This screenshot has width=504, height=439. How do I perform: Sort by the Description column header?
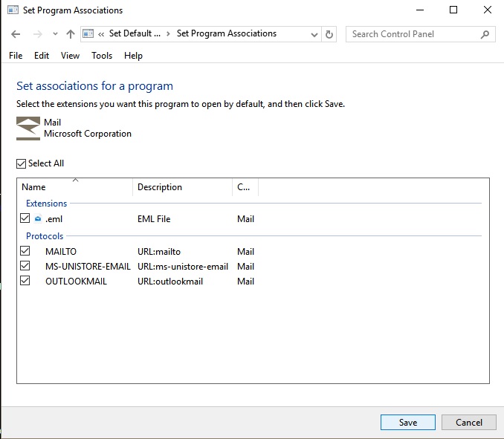point(182,187)
